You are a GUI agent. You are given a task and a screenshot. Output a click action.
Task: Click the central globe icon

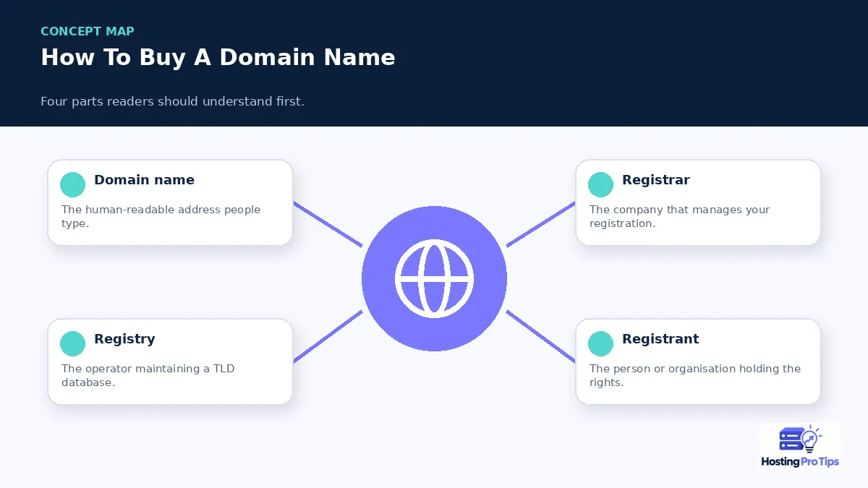tap(434, 278)
